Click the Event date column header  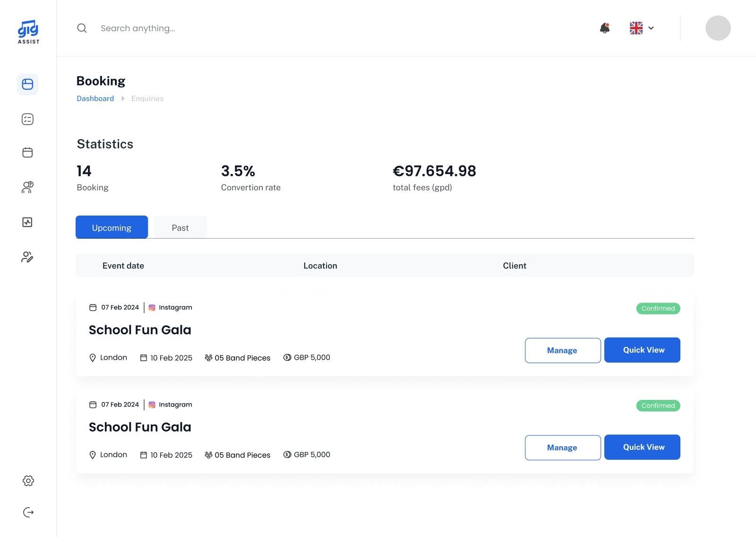pos(123,266)
